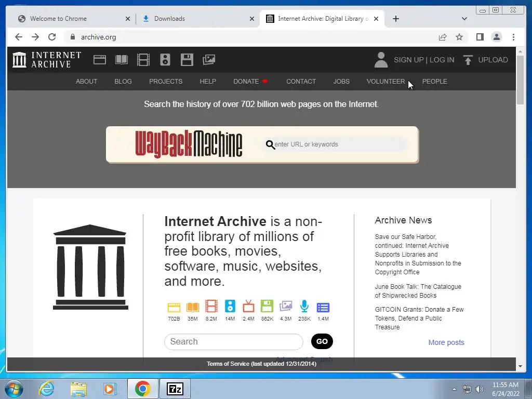Viewport: 532px width, 399px height.
Task: Bookmark this page with the star icon
Action: coord(459,37)
